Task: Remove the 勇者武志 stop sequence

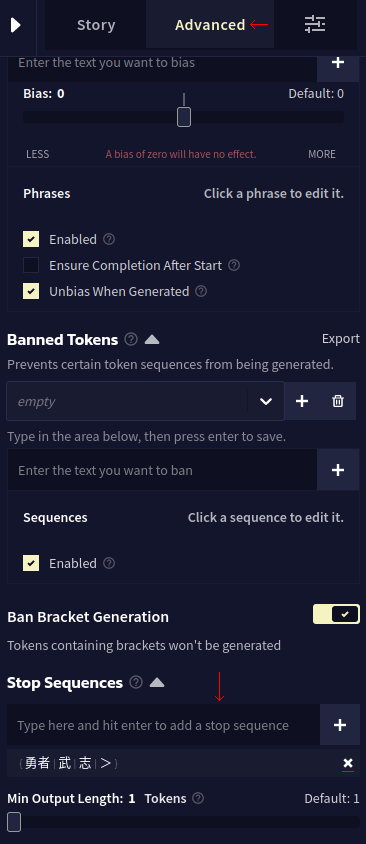Action: coord(348,763)
